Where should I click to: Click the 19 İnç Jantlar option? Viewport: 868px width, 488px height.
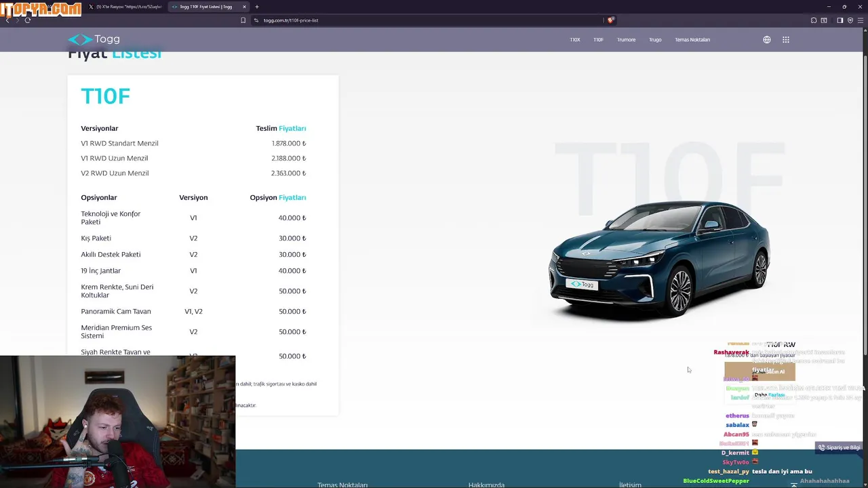point(100,270)
